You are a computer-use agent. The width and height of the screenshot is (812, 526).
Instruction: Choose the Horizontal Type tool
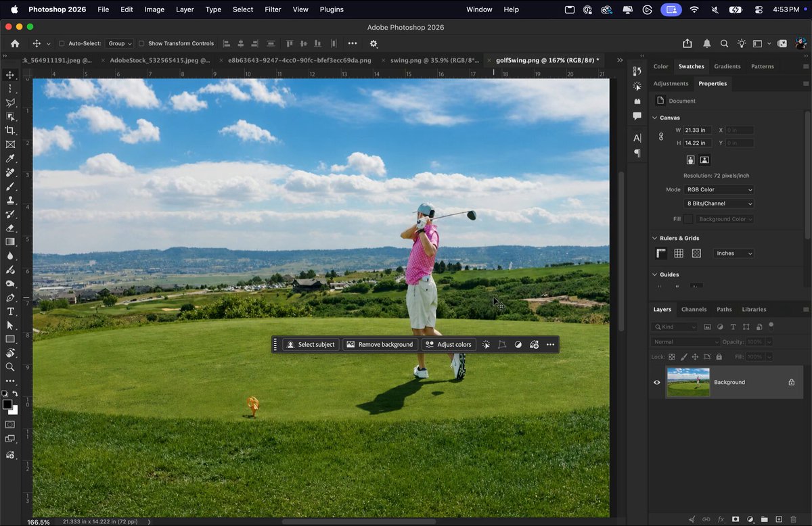tap(10, 311)
